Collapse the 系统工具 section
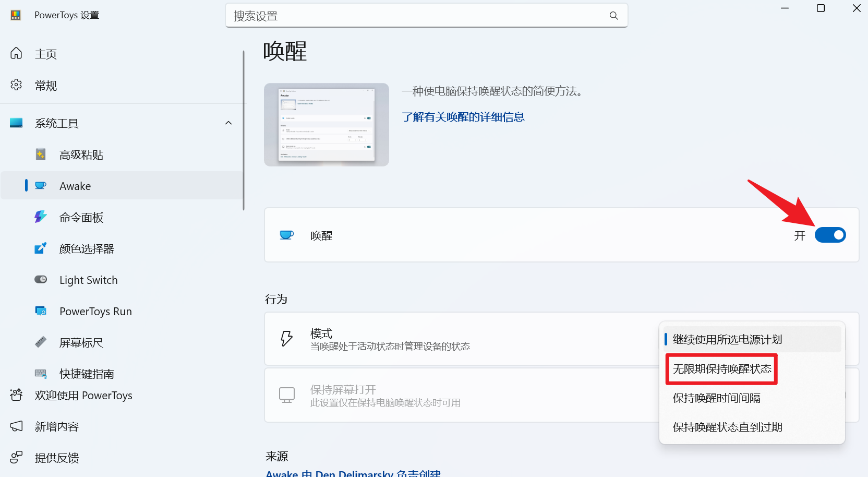This screenshot has height=477, width=868. point(228,123)
